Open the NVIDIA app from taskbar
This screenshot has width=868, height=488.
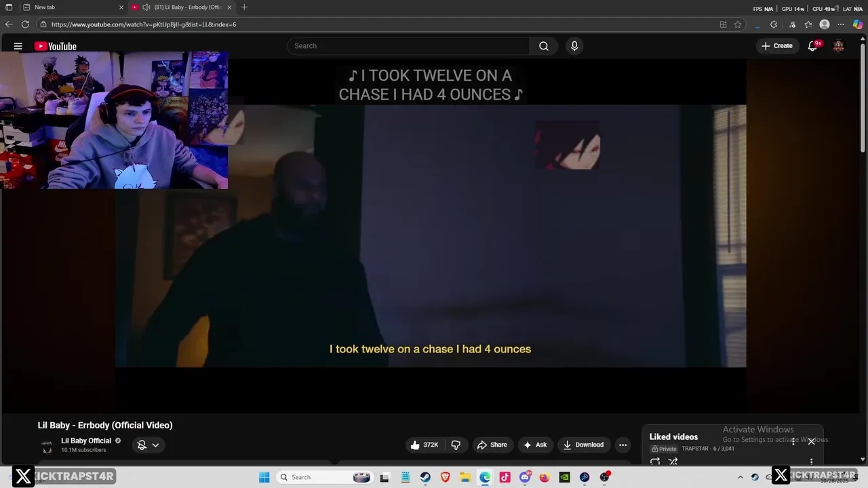click(x=564, y=477)
